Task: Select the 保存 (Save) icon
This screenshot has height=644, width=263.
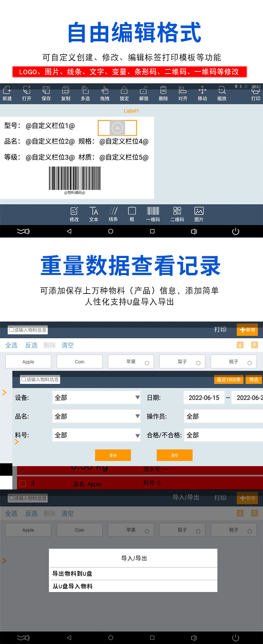Action: click(46, 93)
